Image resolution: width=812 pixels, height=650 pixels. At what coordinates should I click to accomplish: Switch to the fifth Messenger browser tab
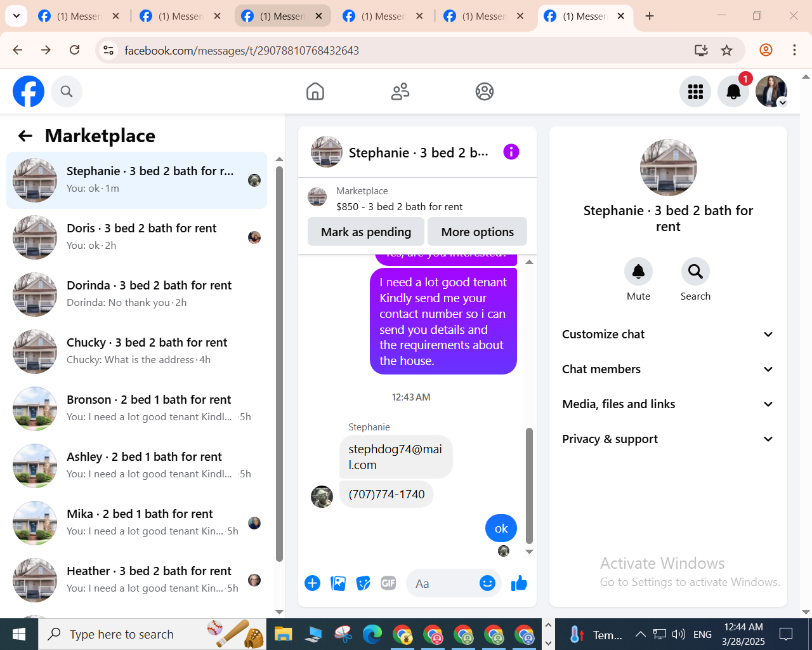pos(484,16)
